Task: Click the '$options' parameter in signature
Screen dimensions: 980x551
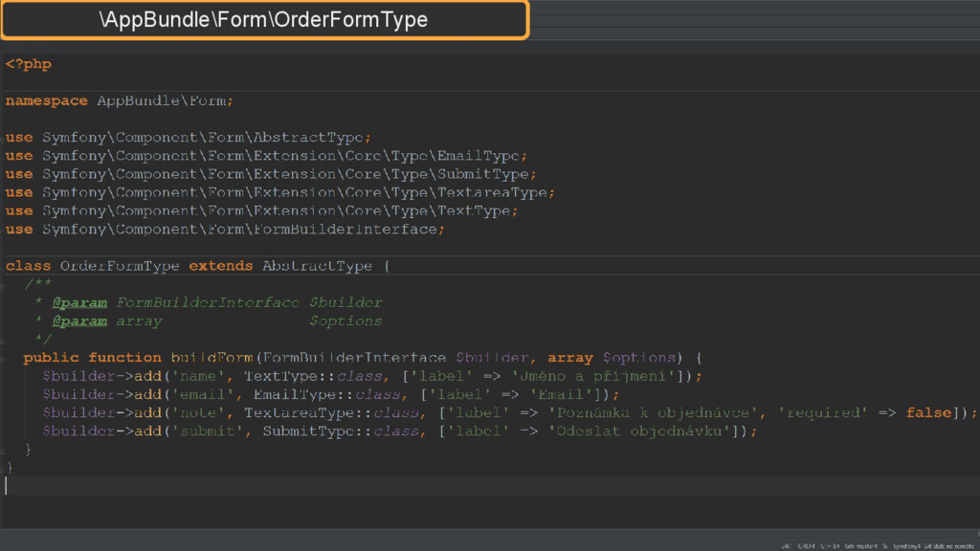Action: coord(638,358)
